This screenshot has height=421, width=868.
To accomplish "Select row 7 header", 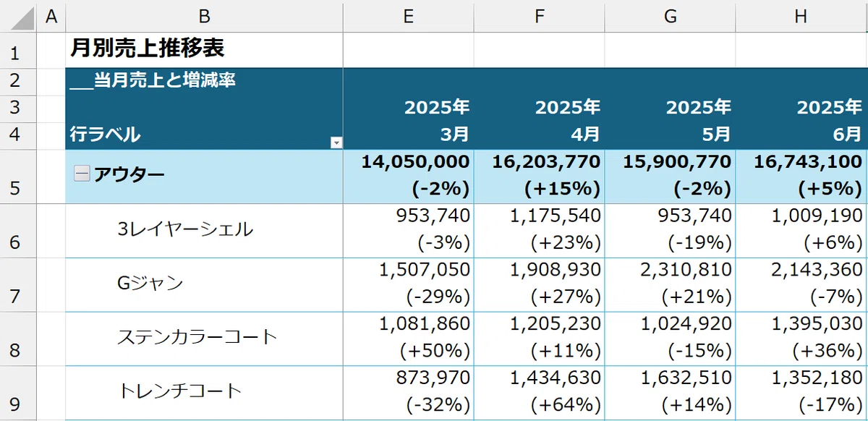I will tap(18, 285).
